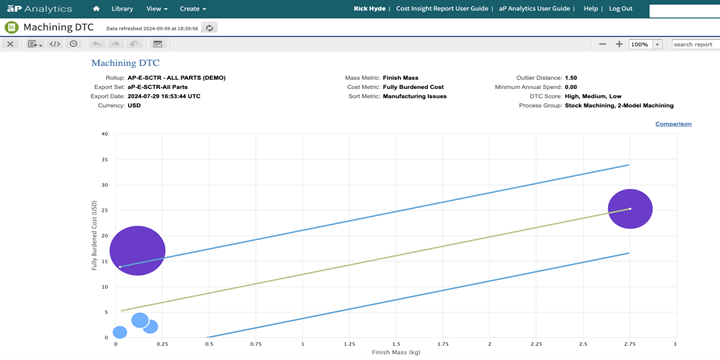
Task: Open the input controls panel icon
Action: click(158, 44)
